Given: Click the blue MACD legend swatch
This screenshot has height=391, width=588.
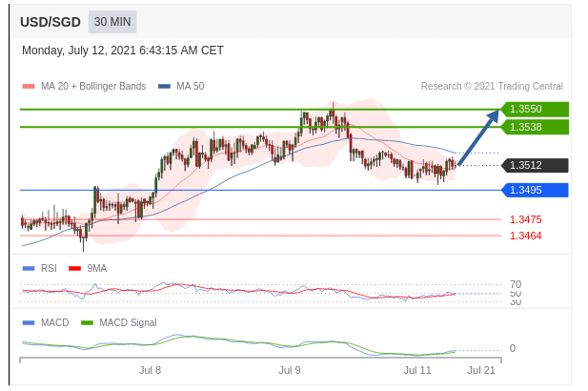Looking at the screenshot, I should [x=29, y=322].
